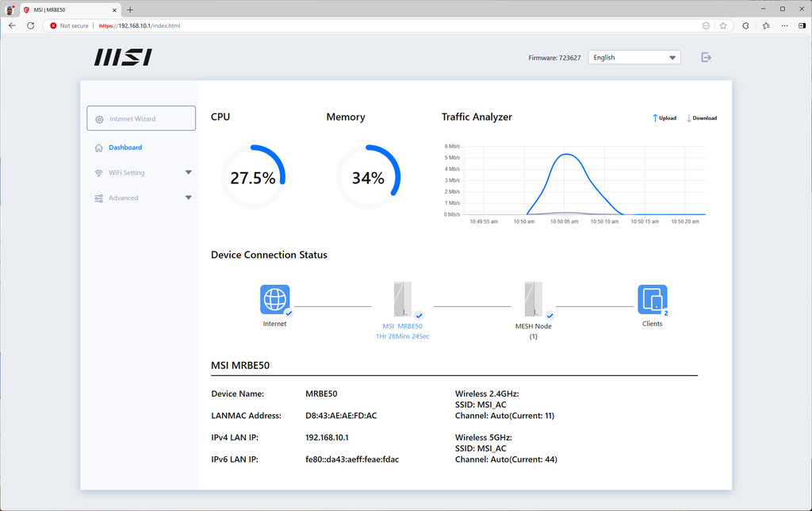The width and height of the screenshot is (812, 511).
Task: Toggle the Upload series in traffic legend
Action: 665,118
